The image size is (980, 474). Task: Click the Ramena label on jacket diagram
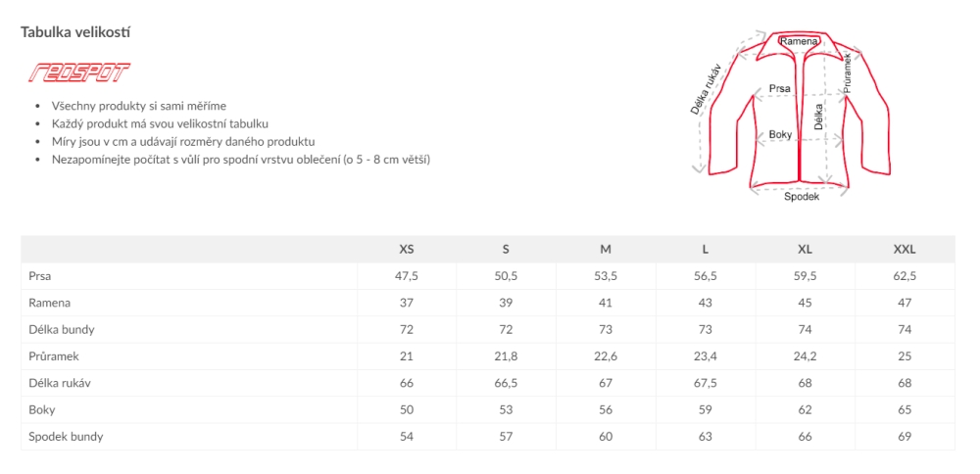point(799,41)
